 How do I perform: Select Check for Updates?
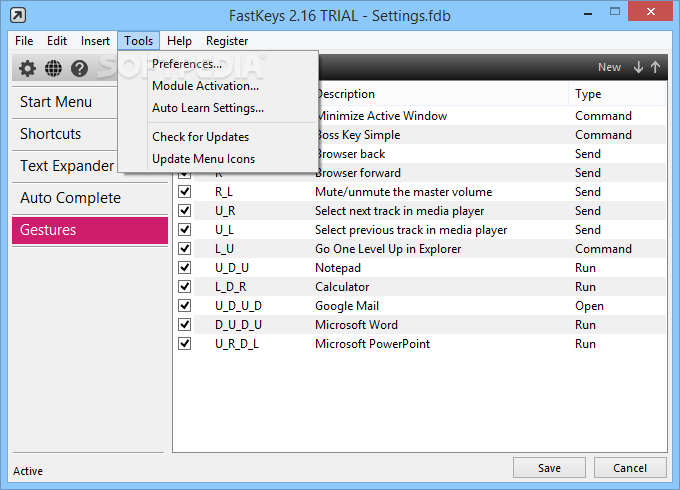218,137
